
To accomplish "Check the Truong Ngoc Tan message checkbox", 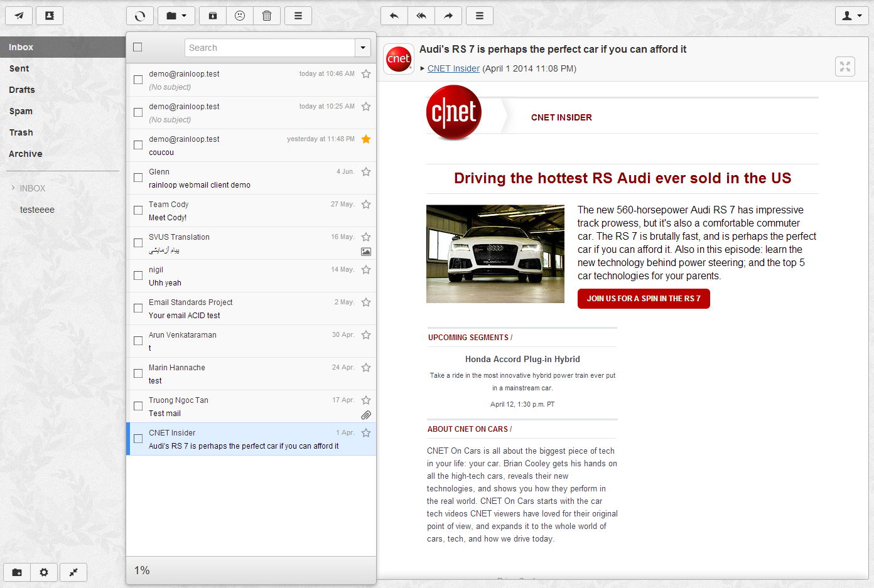I will coord(138,406).
